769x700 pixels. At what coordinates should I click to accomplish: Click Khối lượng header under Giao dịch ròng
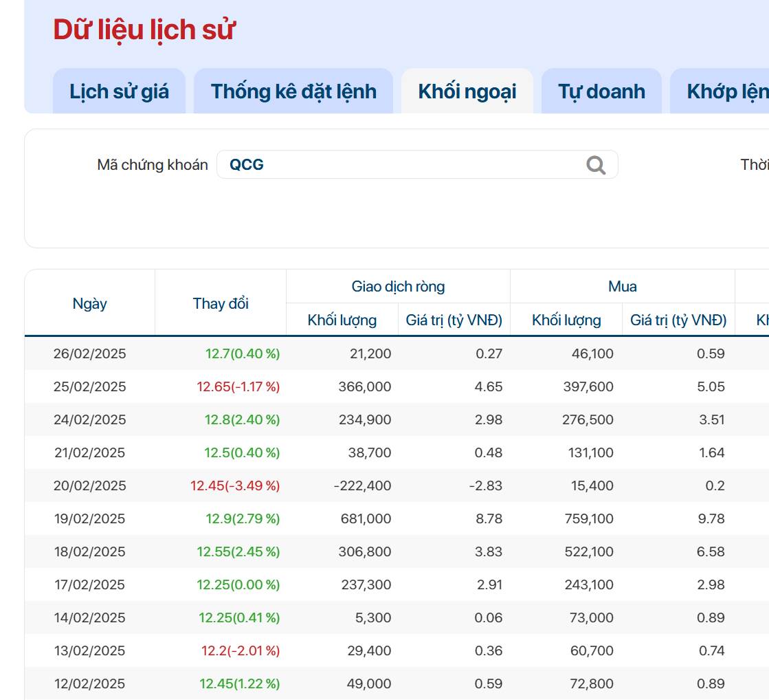pos(342,320)
